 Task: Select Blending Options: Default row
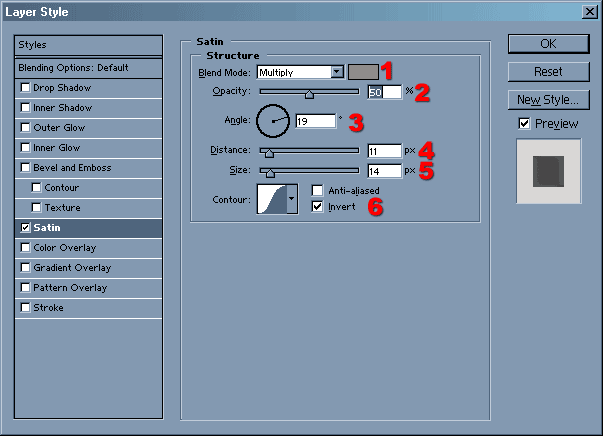coord(88,68)
